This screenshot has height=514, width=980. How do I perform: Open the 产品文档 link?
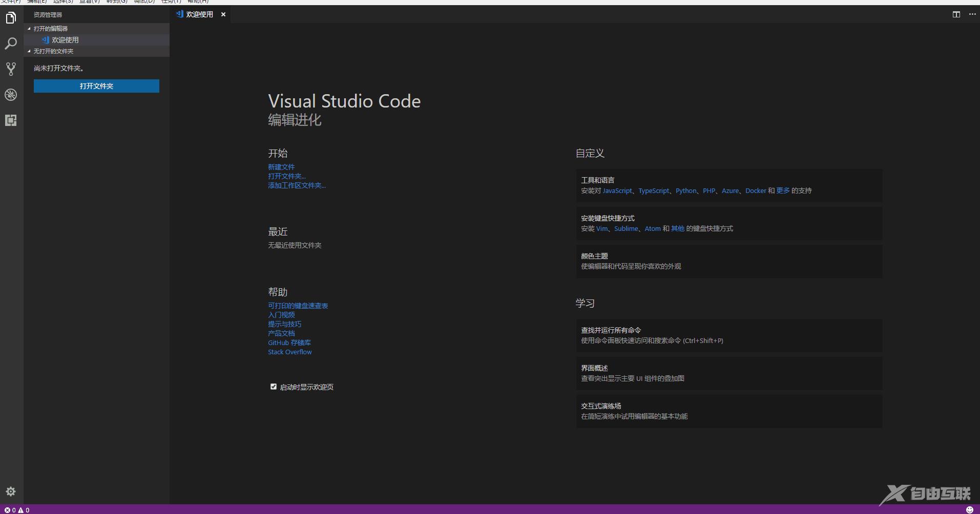coord(281,333)
